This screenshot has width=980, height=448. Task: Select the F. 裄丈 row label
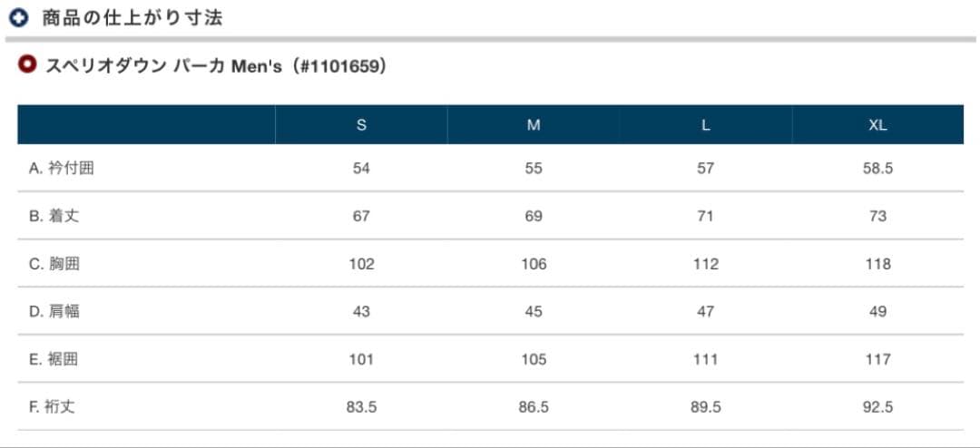pos(52,407)
